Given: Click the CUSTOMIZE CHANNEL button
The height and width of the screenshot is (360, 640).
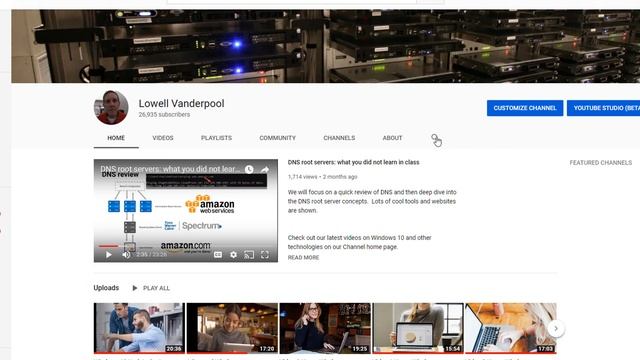Looking at the screenshot, I should [x=525, y=108].
